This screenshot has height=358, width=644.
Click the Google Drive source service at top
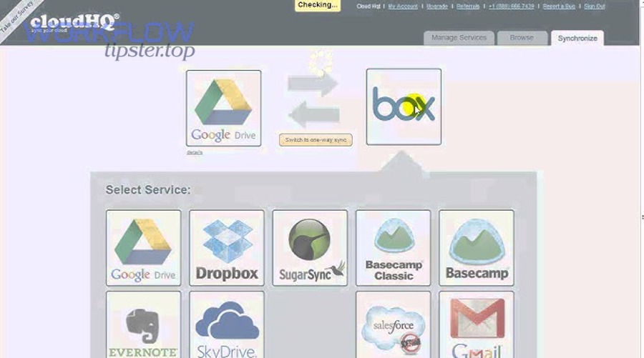coord(223,108)
